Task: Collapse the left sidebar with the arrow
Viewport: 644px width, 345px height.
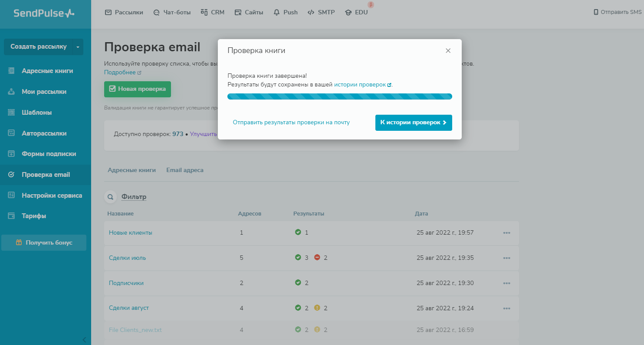Action: (84, 339)
